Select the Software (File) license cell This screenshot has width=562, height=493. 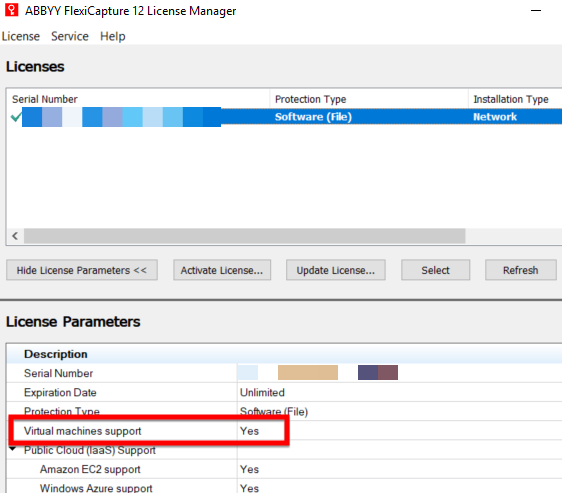313,117
